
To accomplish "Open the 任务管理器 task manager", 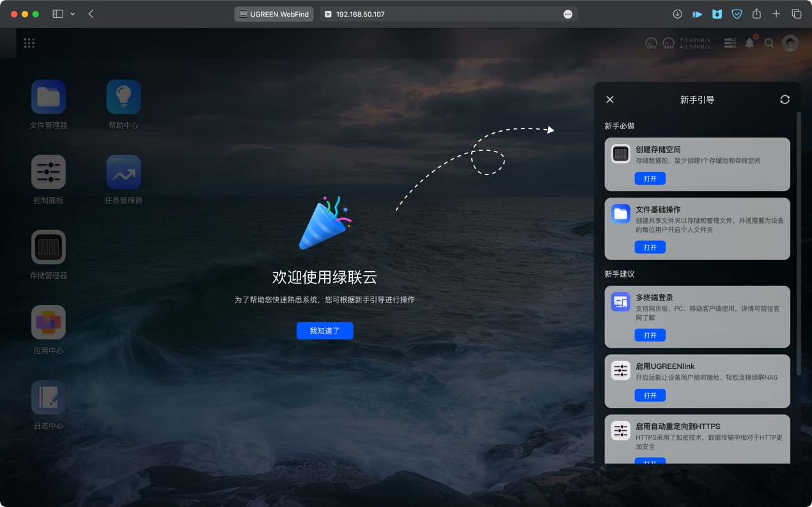I will click(x=123, y=172).
